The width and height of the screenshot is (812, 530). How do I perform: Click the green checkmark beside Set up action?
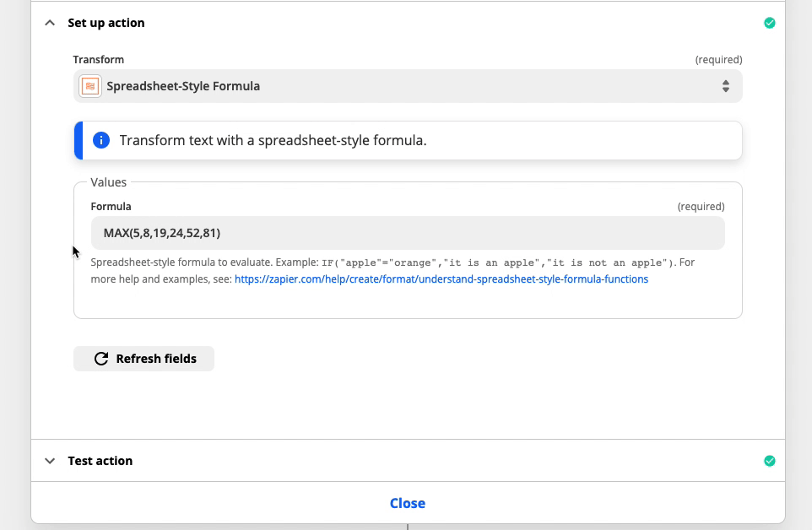770,23
